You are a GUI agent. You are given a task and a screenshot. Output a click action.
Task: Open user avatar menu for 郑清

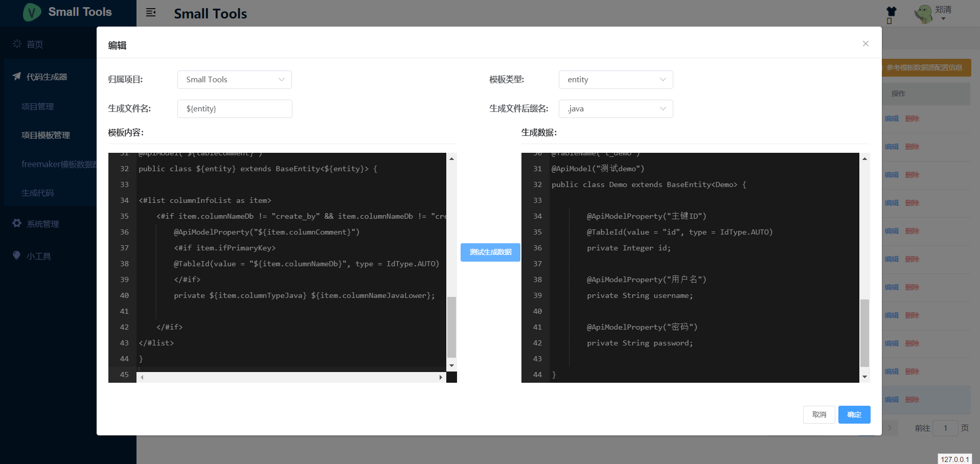point(923,13)
